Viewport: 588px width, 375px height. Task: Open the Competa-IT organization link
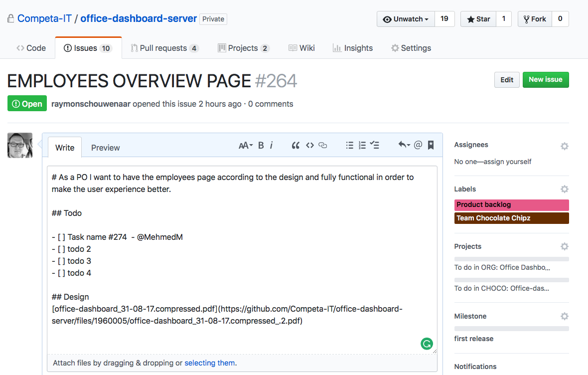[x=44, y=18]
